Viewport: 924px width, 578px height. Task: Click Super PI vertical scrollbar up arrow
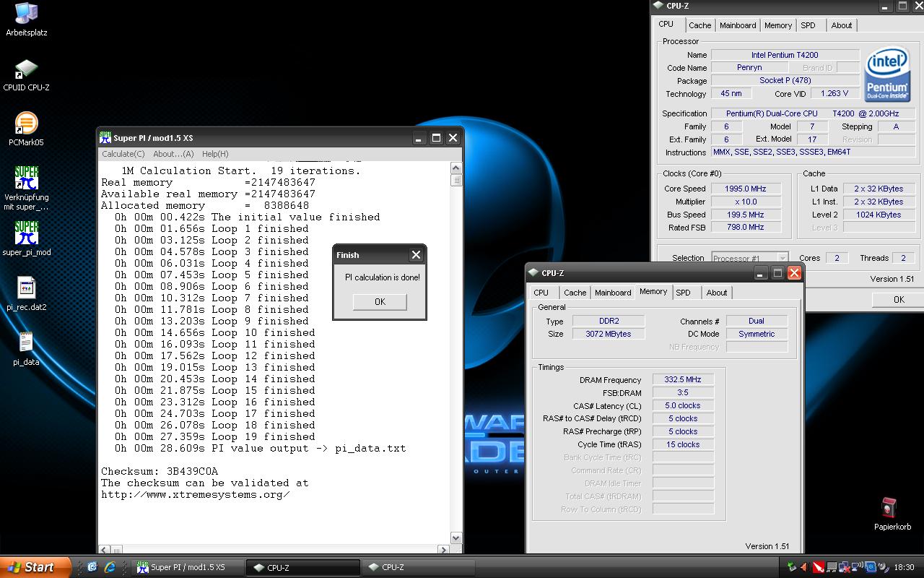click(456, 168)
